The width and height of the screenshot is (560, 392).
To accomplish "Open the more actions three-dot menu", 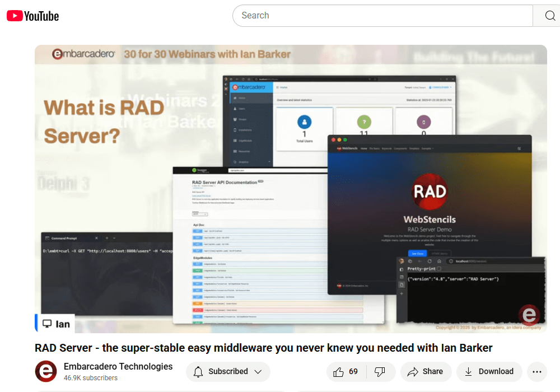I will pos(537,372).
